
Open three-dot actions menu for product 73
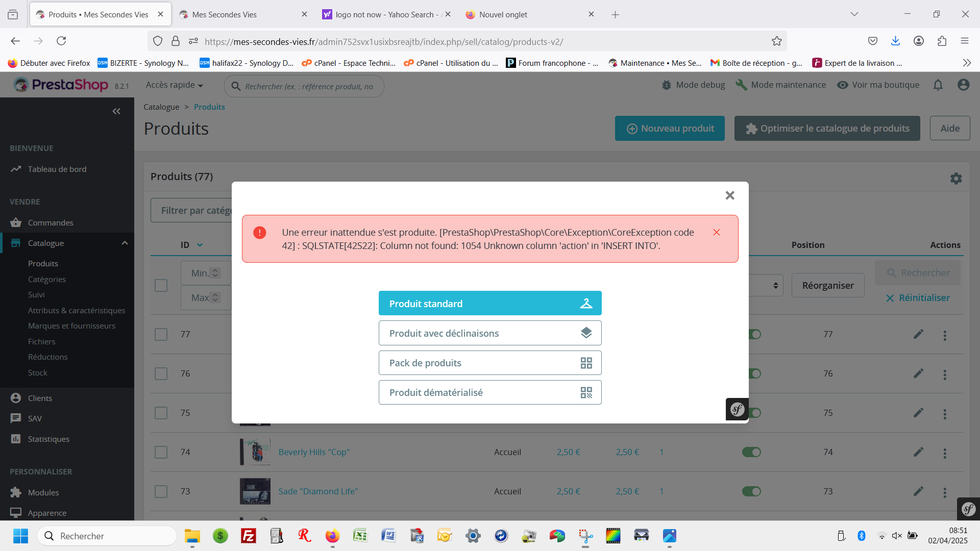pyautogui.click(x=944, y=492)
